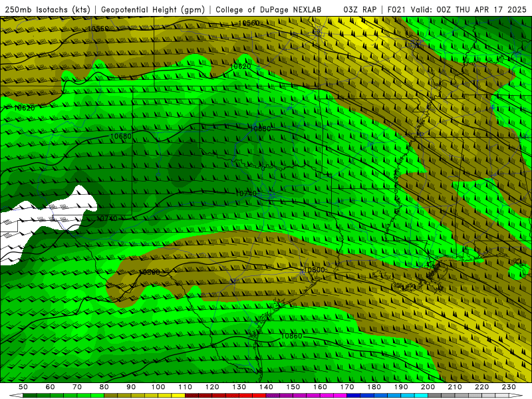Click the 10860 contour label
This screenshot has width=532, height=399.
click(291, 336)
